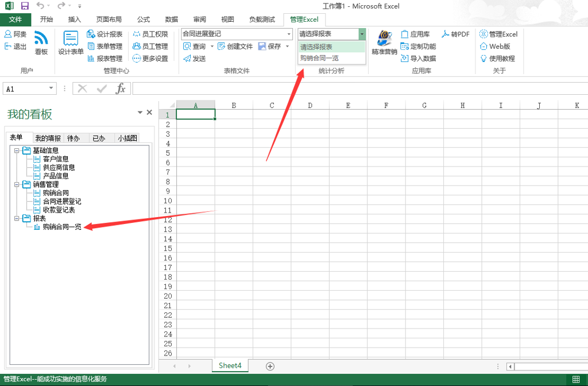Image resolution: width=588 pixels, height=386 pixels.
Task: Click 发送 to send the file
Action: (x=195, y=58)
